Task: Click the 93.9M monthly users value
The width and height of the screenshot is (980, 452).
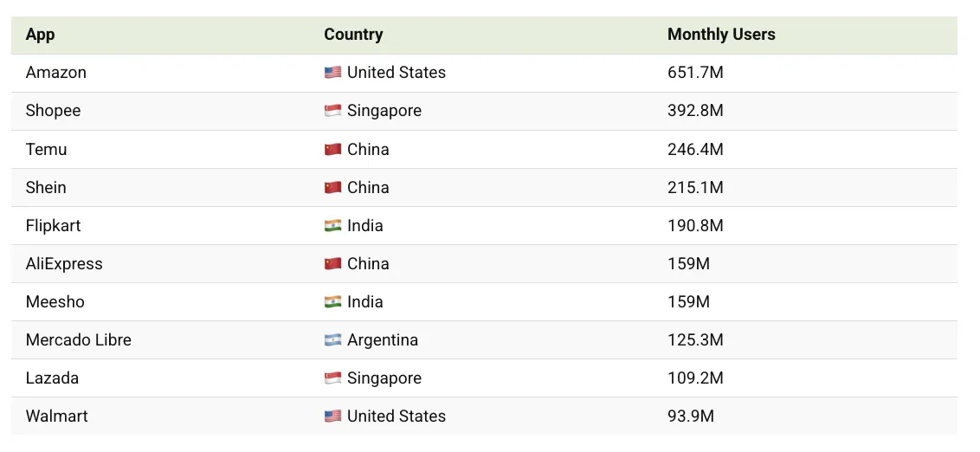Action: (691, 416)
